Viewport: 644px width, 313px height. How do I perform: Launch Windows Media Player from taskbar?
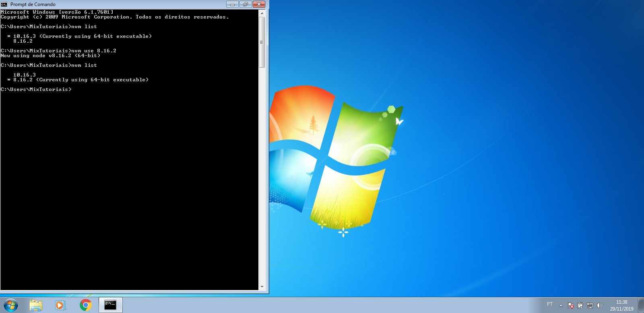coord(60,305)
